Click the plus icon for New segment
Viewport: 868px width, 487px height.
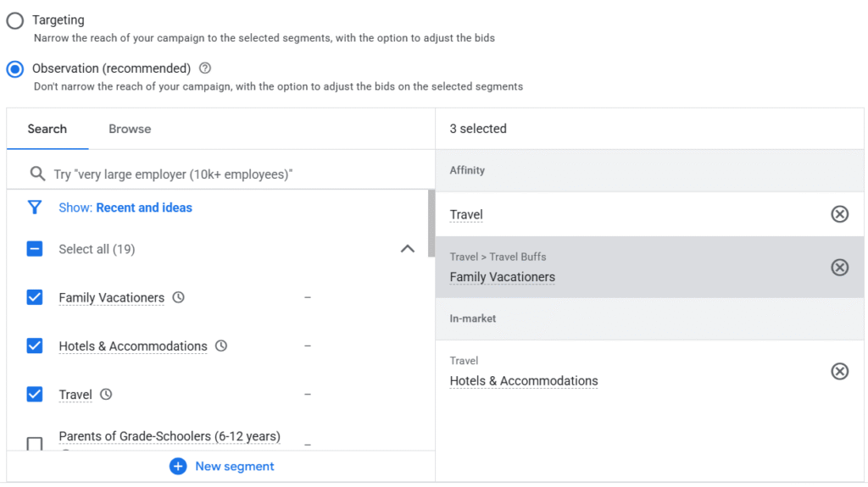(x=178, y=466)
